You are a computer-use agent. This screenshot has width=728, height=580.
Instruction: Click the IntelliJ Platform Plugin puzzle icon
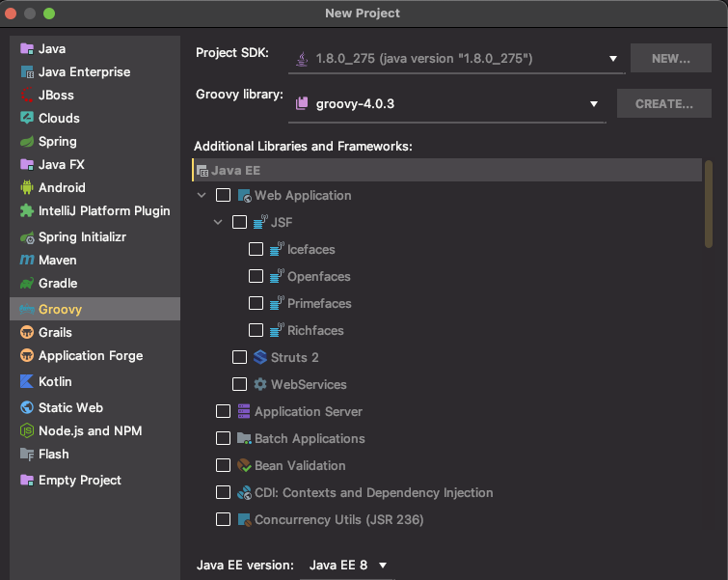click(27, 211)
